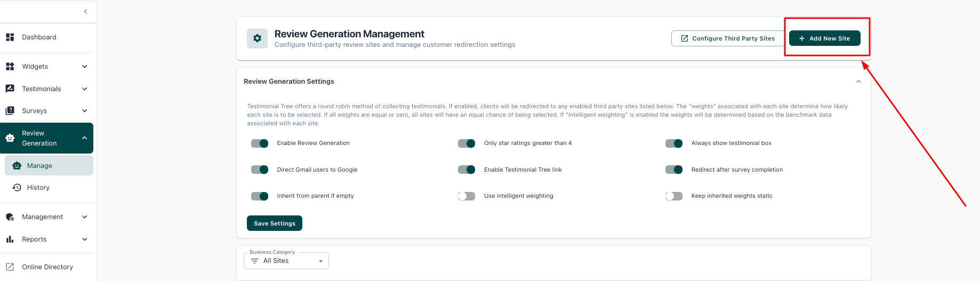Click the gear icon beside Review Generation Management
980x281 pixels.
point(257,38)
